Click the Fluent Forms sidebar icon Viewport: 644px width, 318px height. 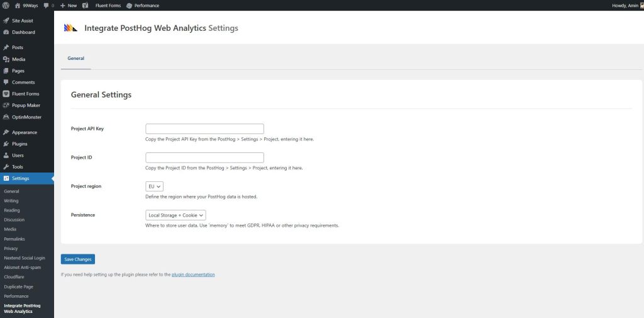coord(6,94)
